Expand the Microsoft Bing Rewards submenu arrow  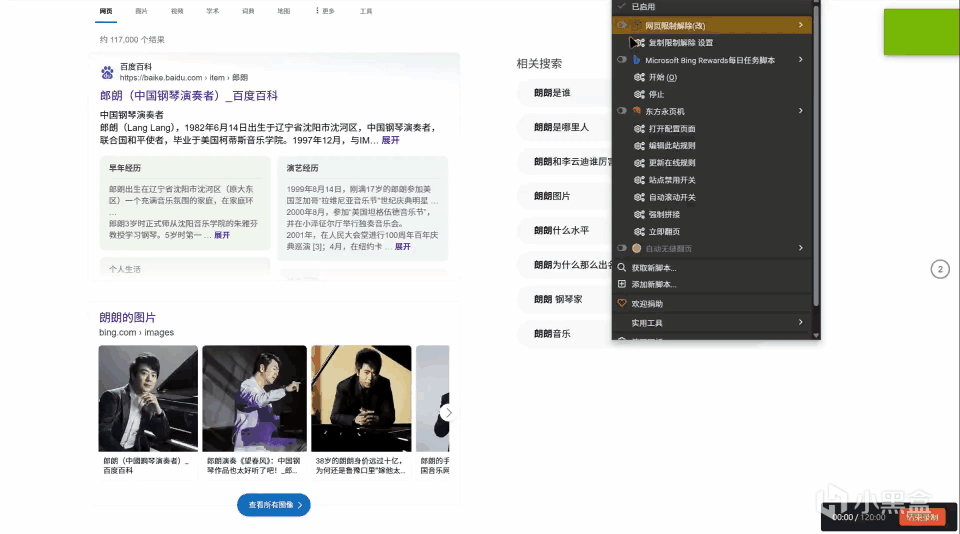click(801, 59)
